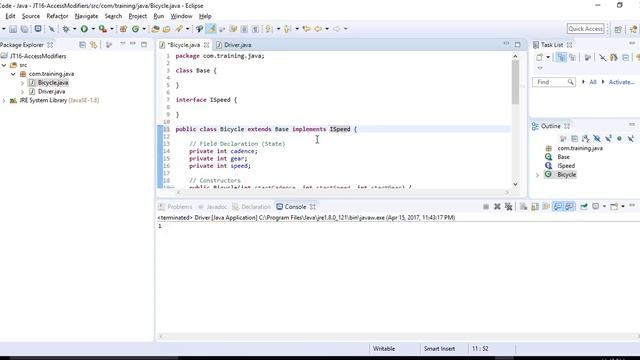This screenshot has height=360, width=640.
Task: Click the Debug bug icon
Action: 65,29
